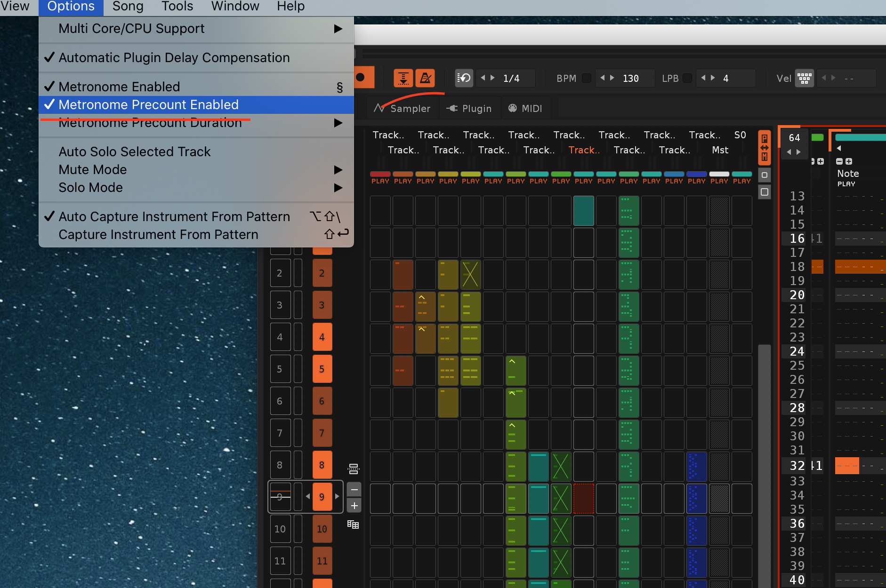Image resolution: width=886 pixels, height=588 pixels.
Task: Click the small green bar beside 64
Action: (818, 137)
